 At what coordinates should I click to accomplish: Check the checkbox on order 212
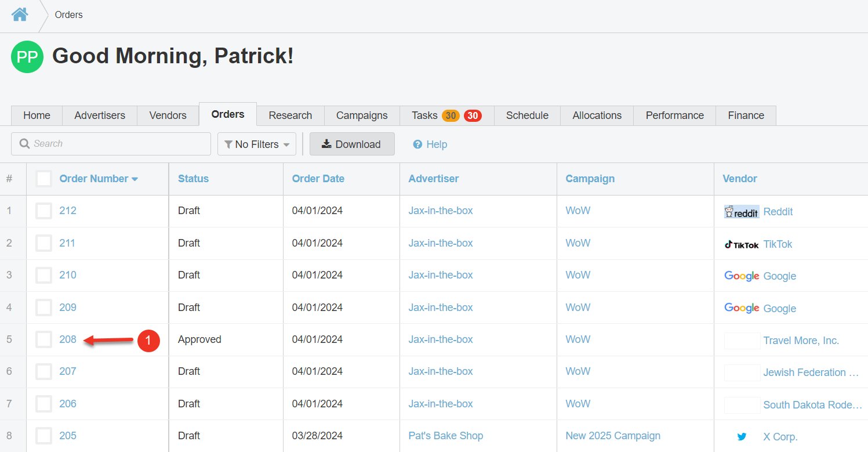[x=43, y=211]
